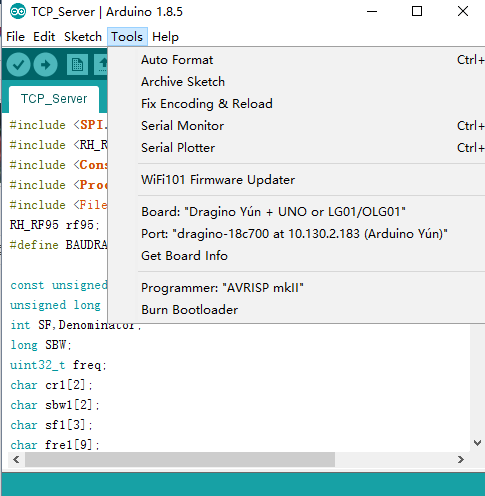Click the 'long SBW;' code line
Screen dimensions: 485x496
41,345
